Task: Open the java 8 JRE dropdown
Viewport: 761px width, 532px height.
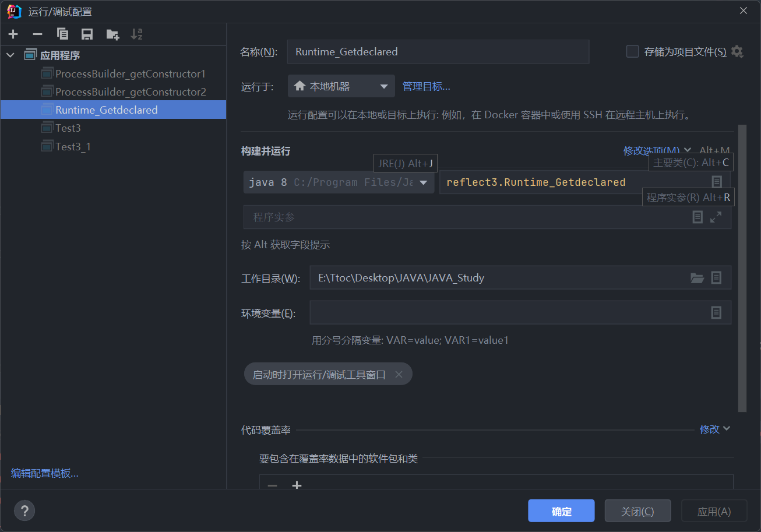Action: [x=339, y=182]
